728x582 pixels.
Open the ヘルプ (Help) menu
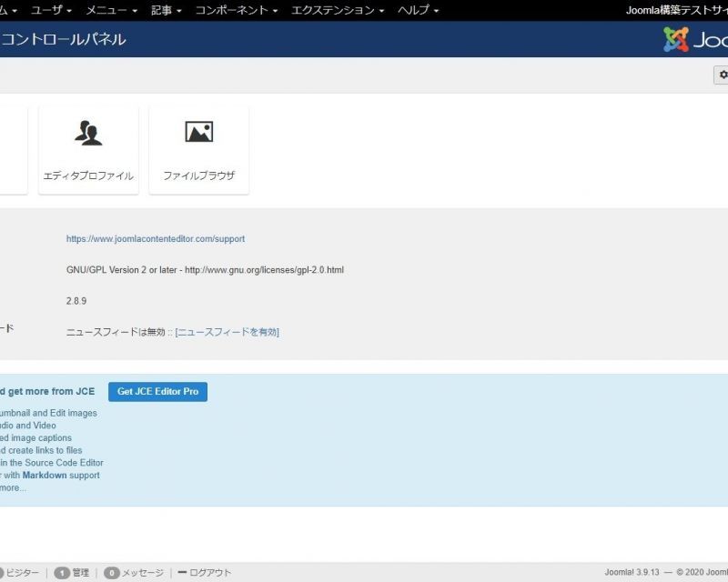[x=418, y=10]
